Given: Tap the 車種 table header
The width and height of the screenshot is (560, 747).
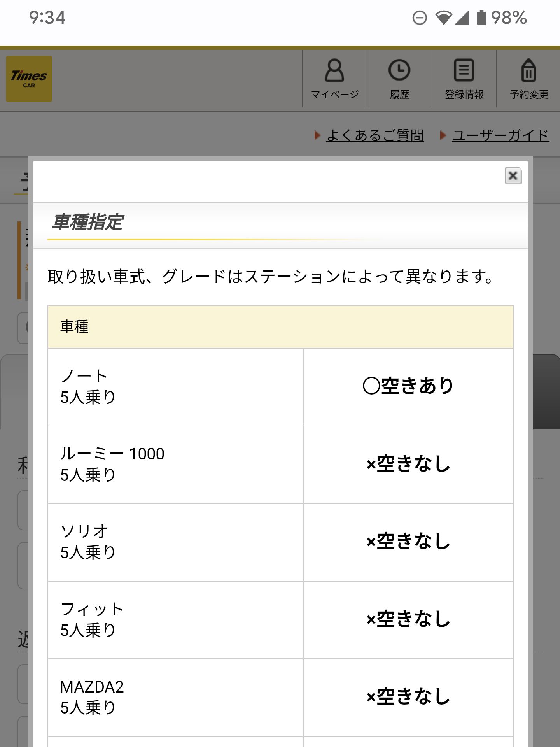Looking at the screenshot, I should click(280, 326).
